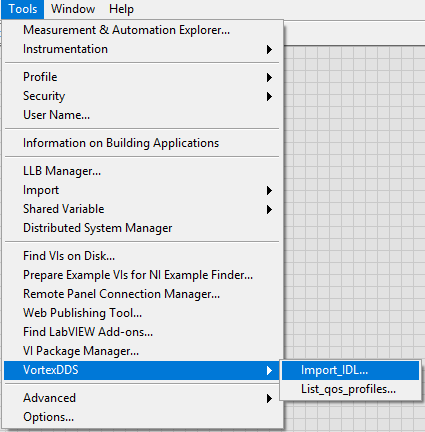Viewport: 425px width, 432px height.
Task: Expand the Import submenu
Action: click(x=142, y=190)
